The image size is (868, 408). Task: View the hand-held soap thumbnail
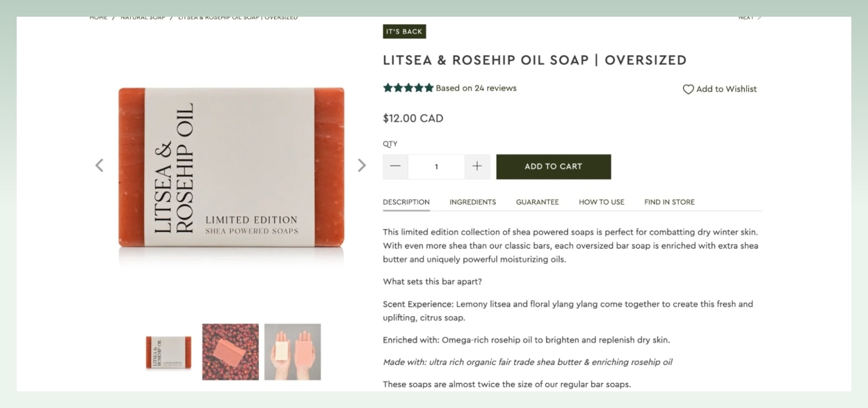point(292,352)
